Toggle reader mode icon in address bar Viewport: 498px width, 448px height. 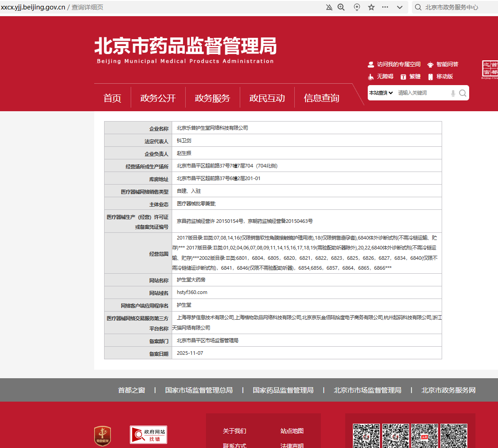tap(356, 7)
